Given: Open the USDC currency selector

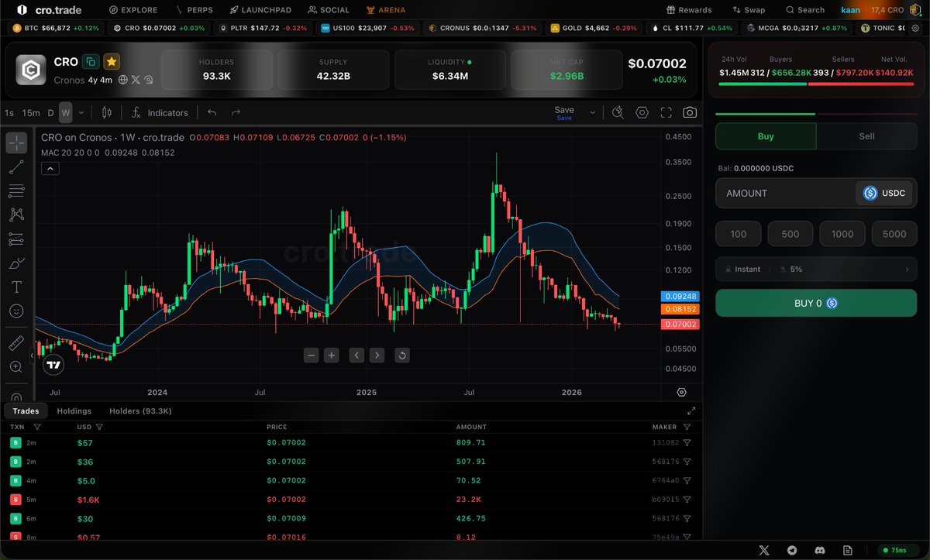Looking at the screenshot, I should (x=884, y=193).
